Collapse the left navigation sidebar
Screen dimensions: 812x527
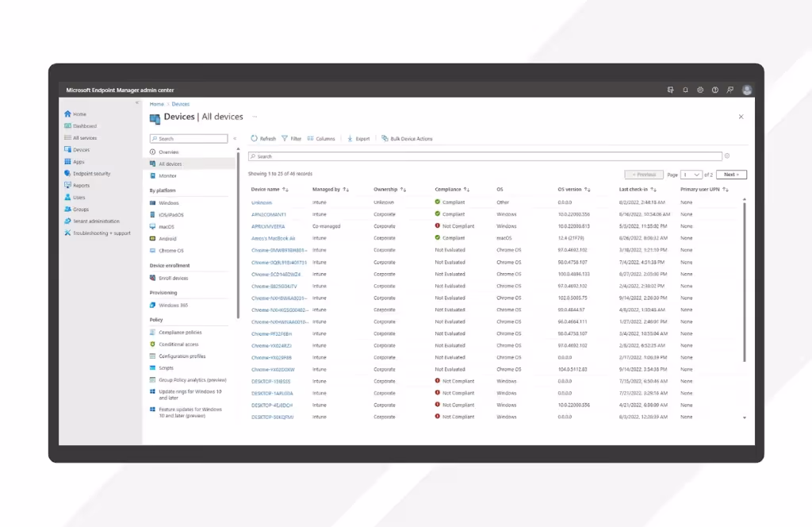137,102
